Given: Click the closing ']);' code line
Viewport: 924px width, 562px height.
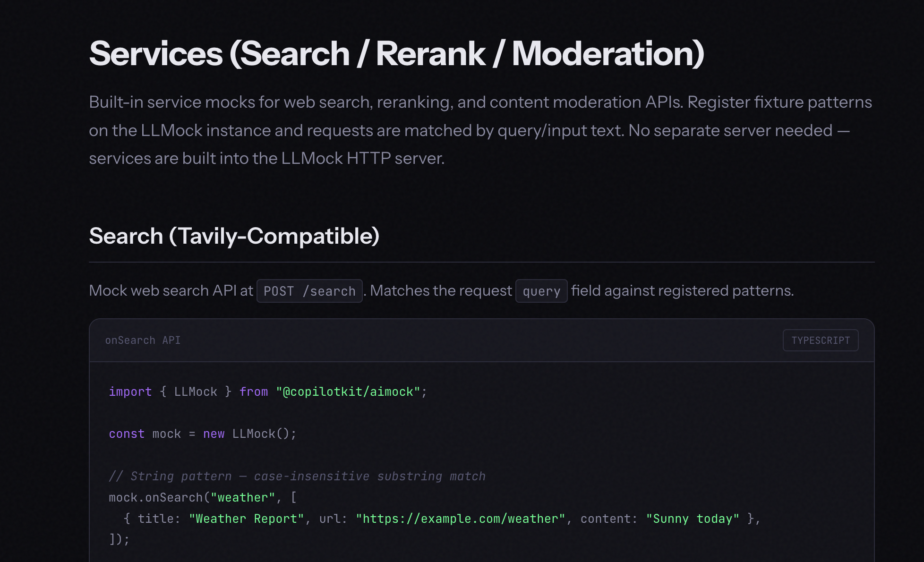Looking at the screenshot, I should click(119, 539).
